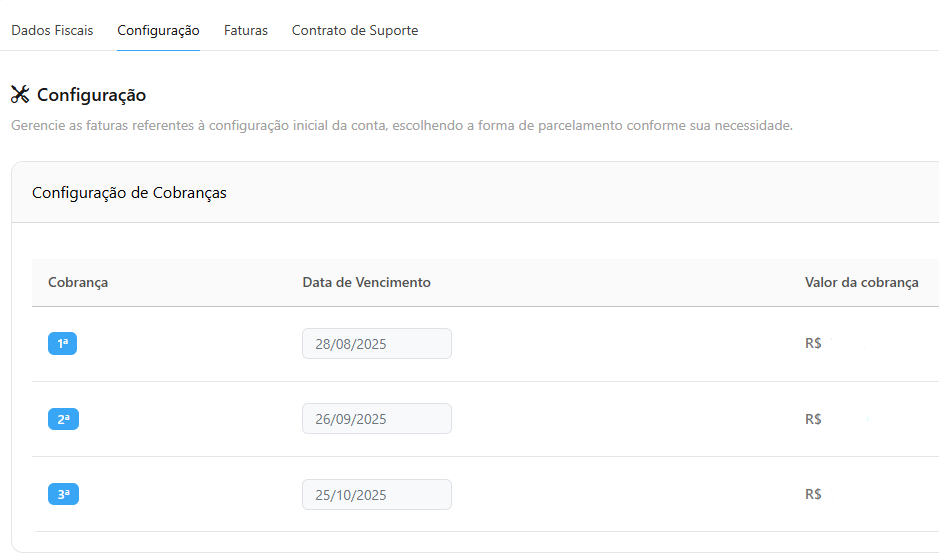
Task: Open the Contrato de Suporte tab
Action: coord(355,31)
